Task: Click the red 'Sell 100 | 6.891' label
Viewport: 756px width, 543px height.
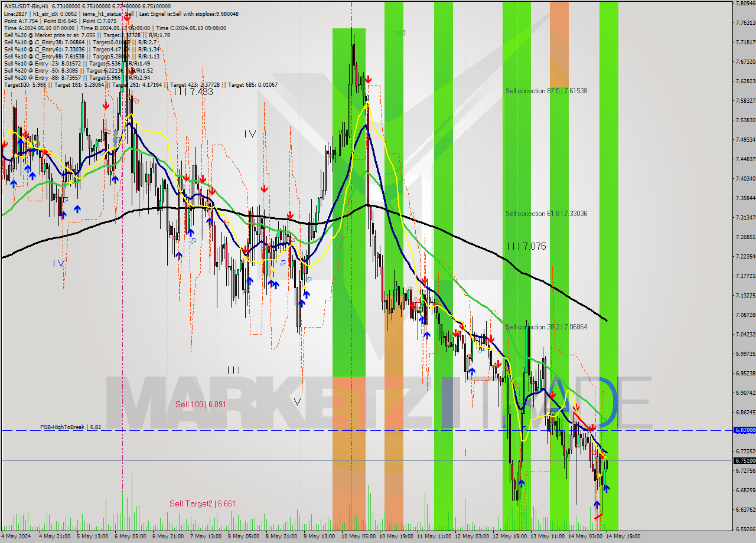Action: click(201, 404)
